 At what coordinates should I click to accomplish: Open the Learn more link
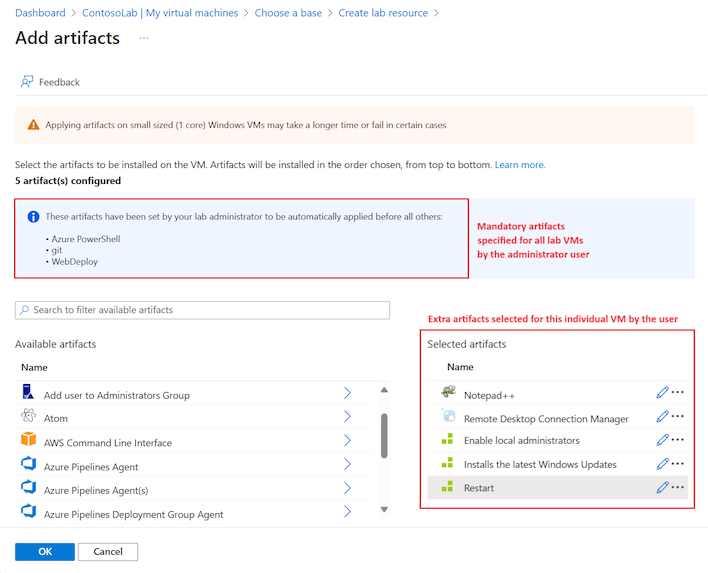click(520, 165)
